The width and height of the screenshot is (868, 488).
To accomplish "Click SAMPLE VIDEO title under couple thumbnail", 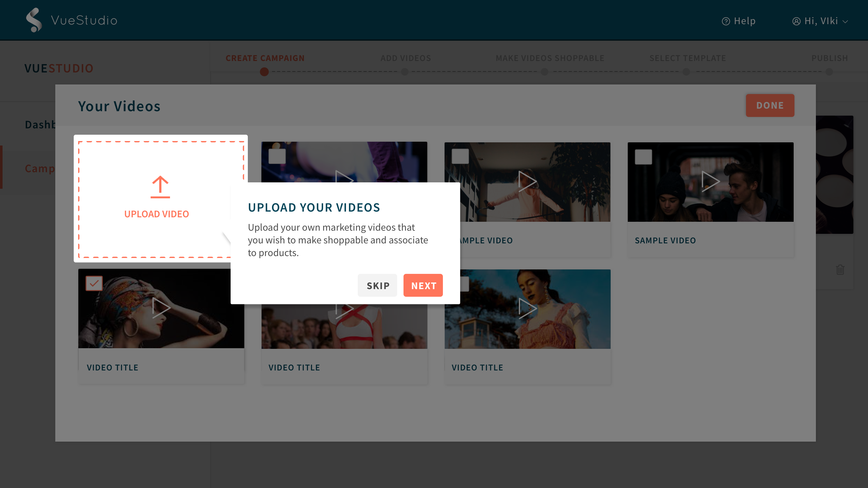I will (665, 240).
